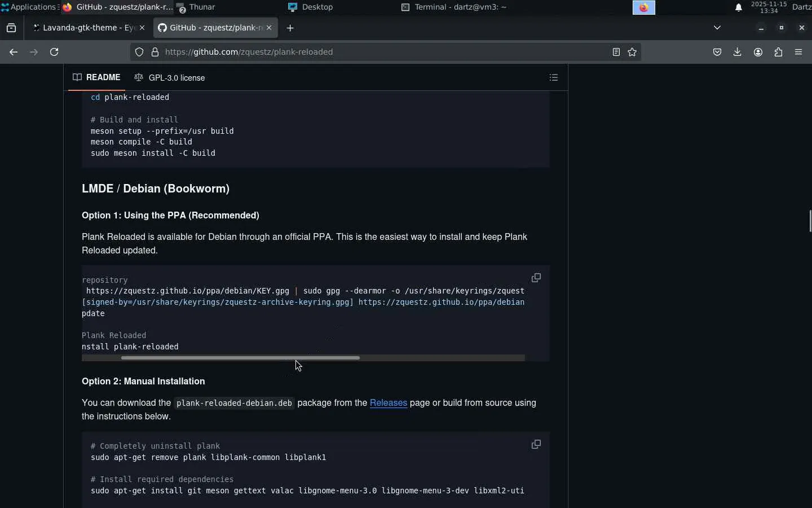This screenshot has height=508, width=812.
Task: Click the 'meson compile -C build' line
Action: coord(142,142)
